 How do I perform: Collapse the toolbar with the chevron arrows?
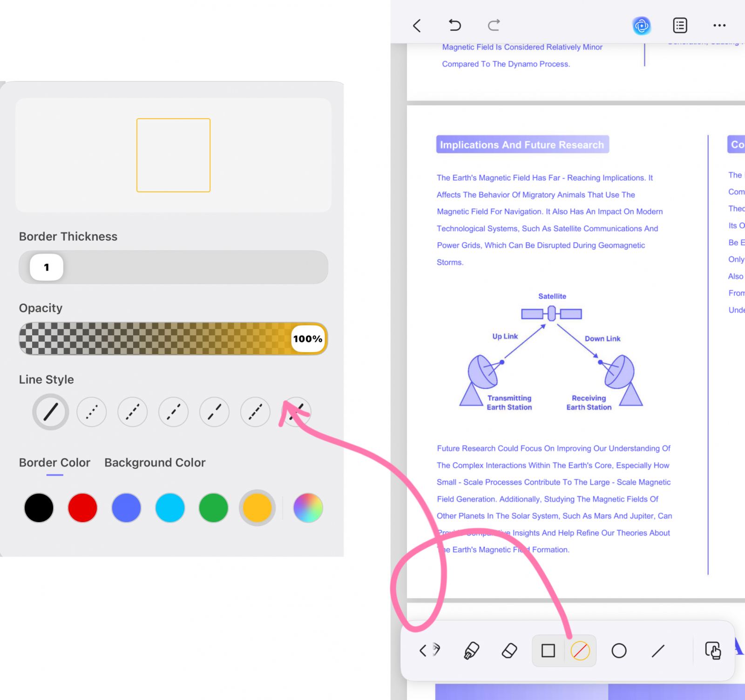tap(429, 650)
